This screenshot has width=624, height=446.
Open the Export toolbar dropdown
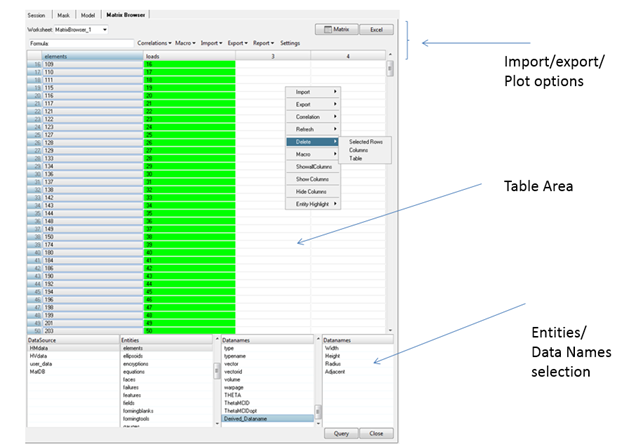click(x=238, y=43)
